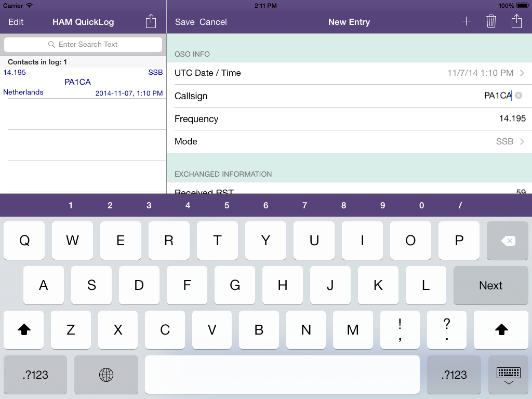
Task: Tap the question mark/period key
Action: click(x=447, y=329)
